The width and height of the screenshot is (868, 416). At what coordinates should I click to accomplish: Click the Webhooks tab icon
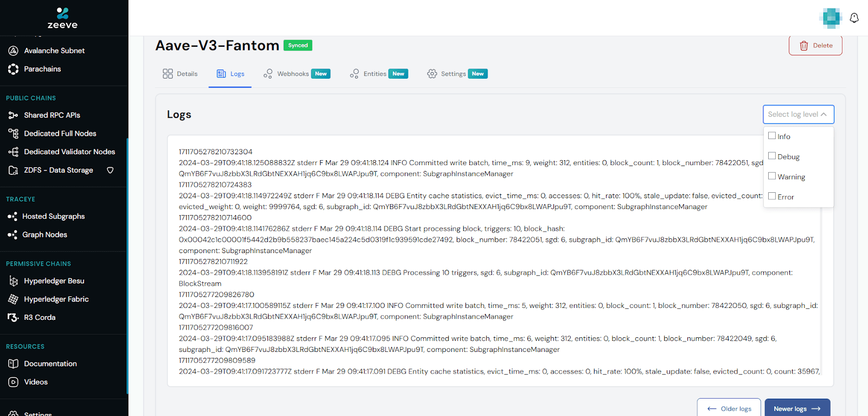268,74
